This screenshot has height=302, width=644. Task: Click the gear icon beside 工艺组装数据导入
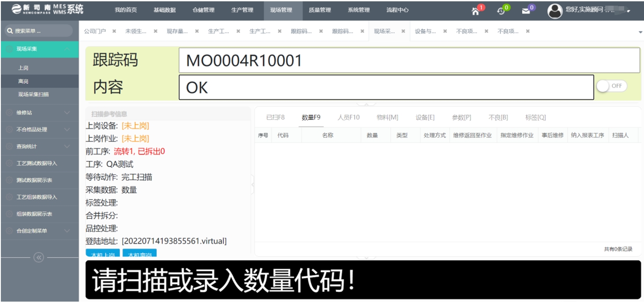(x=9, y=197)
